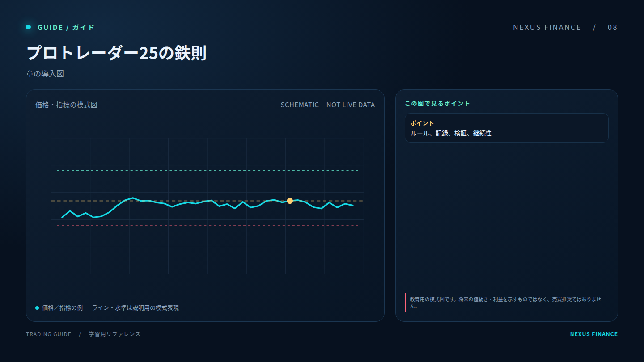Click the subtitle 章の導入図
Image resolution: width=644 pixels, height=362 pixels.
click(45, 74)
